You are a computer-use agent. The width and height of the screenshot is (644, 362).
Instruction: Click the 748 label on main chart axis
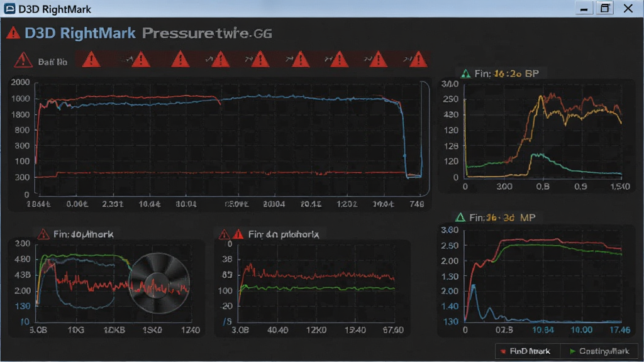pyautogui.click(x=416, y=204)
